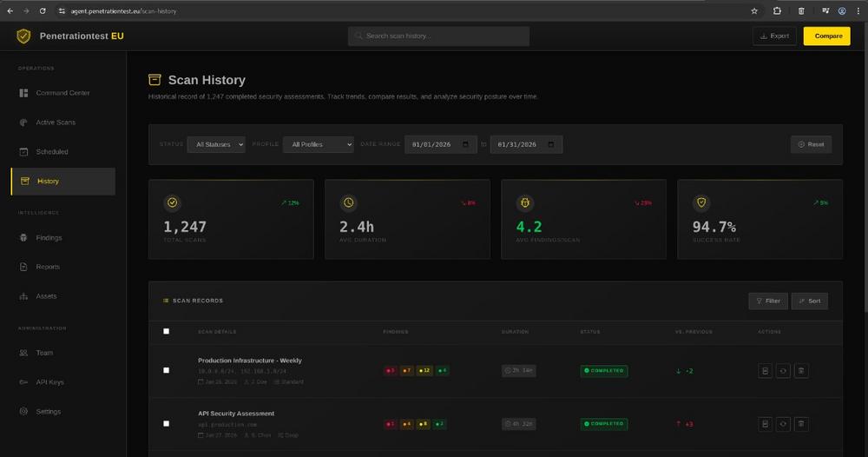Open the All Statuses dropdown
The width and height of the screenshot is (868, 457).
[x=216, y=144]
